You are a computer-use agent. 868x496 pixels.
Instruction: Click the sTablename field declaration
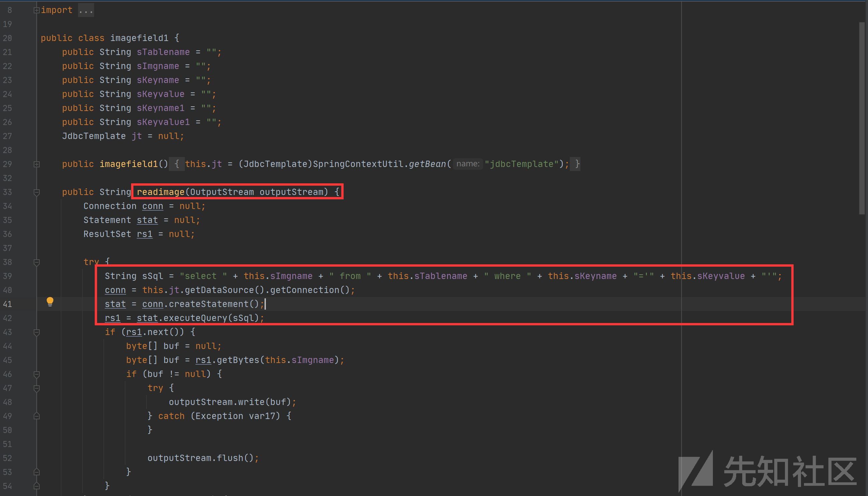[163, 52]
